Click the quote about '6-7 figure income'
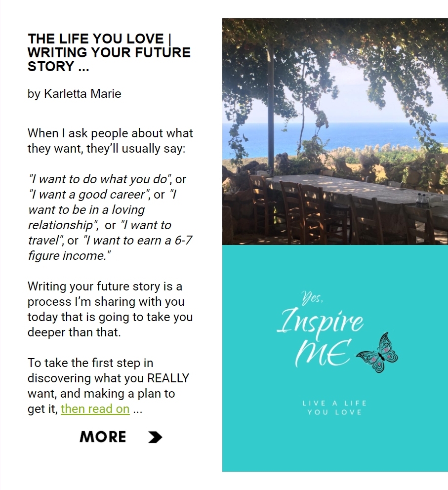This screenshot has width=448, height=490. pos(110,248)
